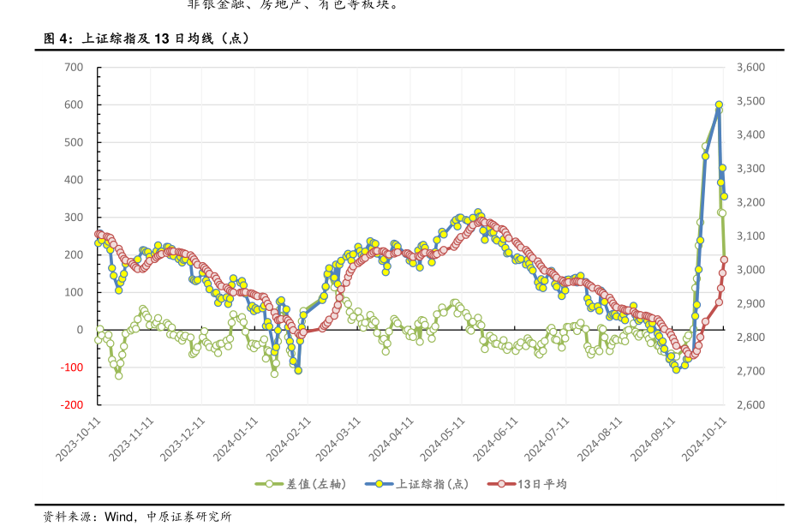Click the -200 label on the left axis
Viewport: 789px width, 532px height.
tap(73, 405)
